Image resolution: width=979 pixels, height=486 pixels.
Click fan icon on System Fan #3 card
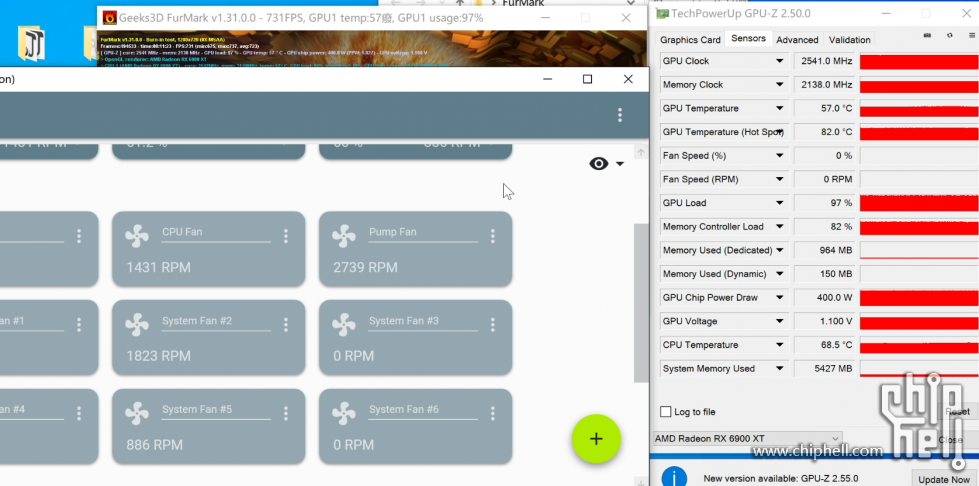343,325
